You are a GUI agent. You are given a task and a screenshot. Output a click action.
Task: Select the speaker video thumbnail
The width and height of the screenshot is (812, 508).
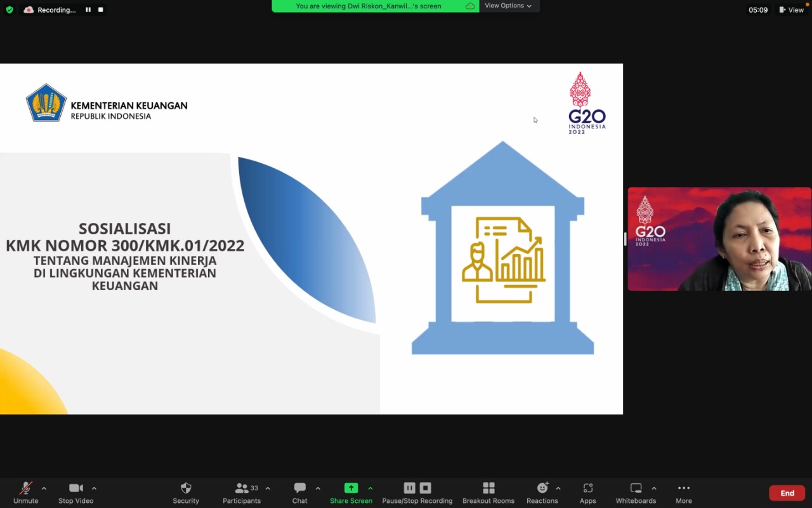719,239
